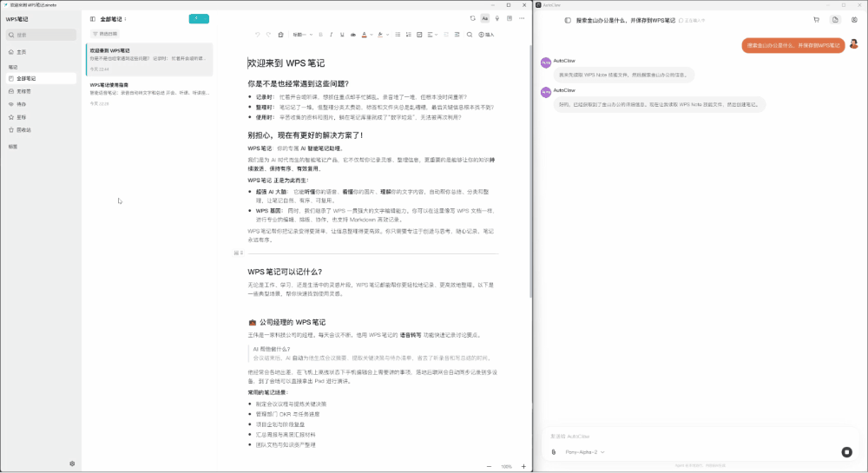Open find-in-note search magnifier
The height and width of the screenshot is (473, 868).
coord(470,35)
